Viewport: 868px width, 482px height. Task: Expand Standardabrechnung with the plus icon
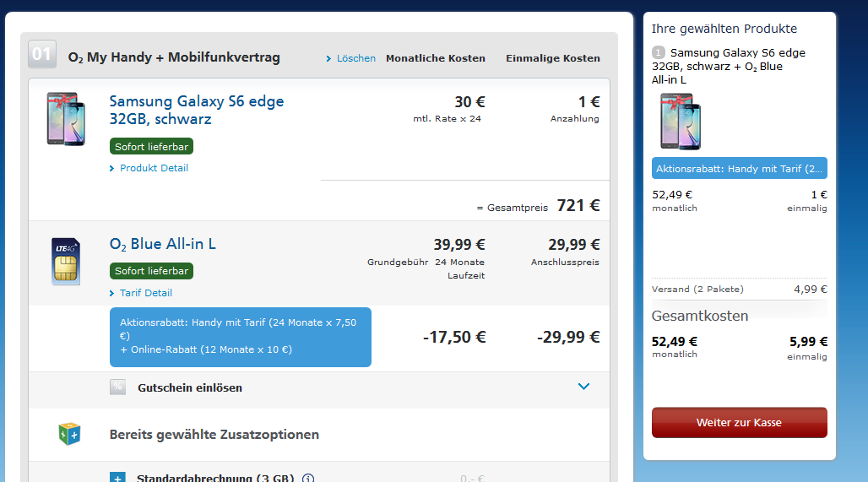117,478
